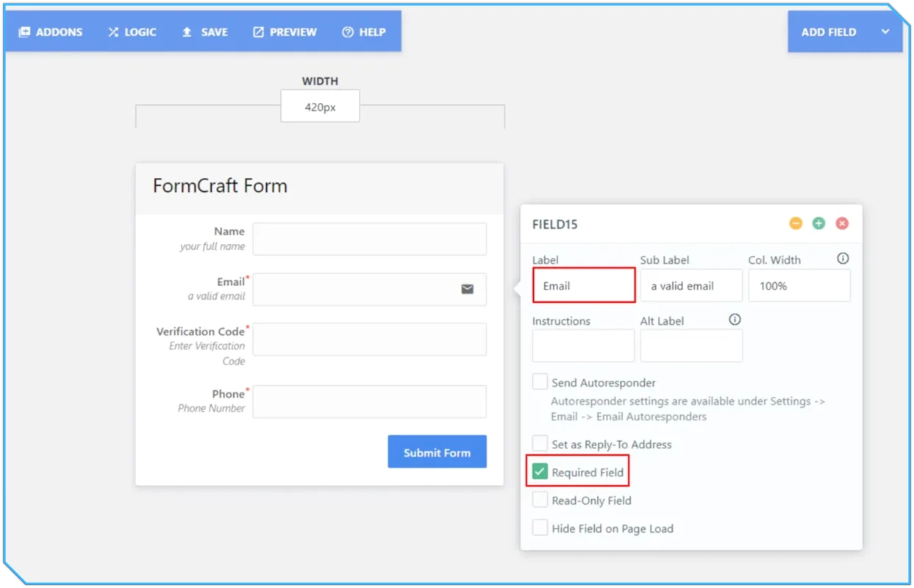The height and width of the screenshot is (588, 914).
Task: Open the Addons menu
Action: pos(51,32)
